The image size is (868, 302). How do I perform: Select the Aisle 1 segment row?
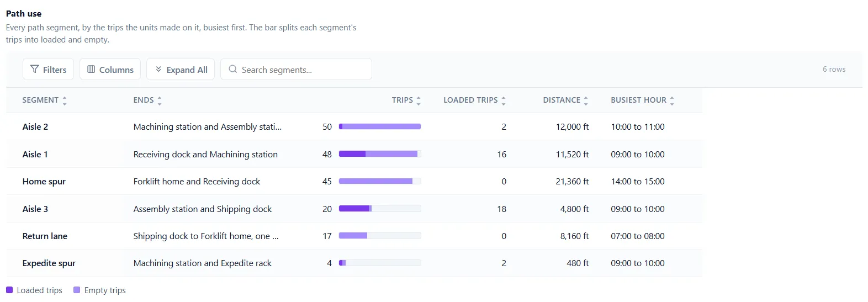coord(354,154)
